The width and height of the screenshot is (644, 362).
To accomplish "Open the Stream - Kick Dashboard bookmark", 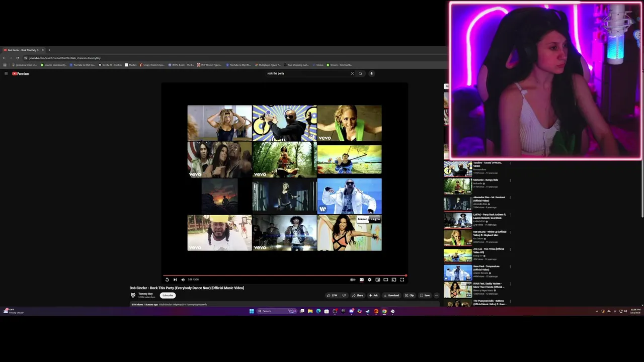I will [x=340, y=65].
